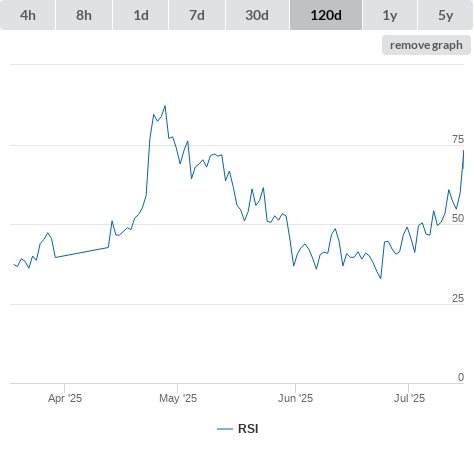
Task: Click the Apr '25 axis label
Action: click(65, 398)
